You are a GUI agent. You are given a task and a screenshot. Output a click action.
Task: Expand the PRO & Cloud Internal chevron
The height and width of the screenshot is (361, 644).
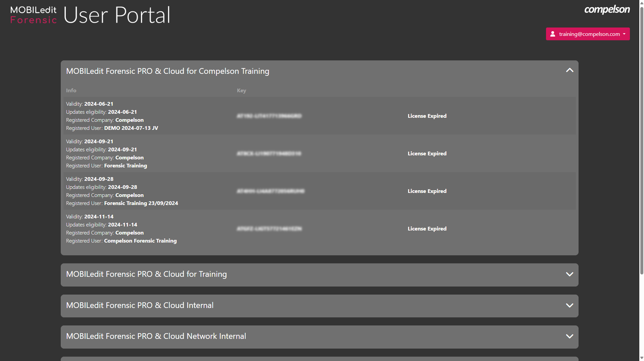click(x=569, y=306)
